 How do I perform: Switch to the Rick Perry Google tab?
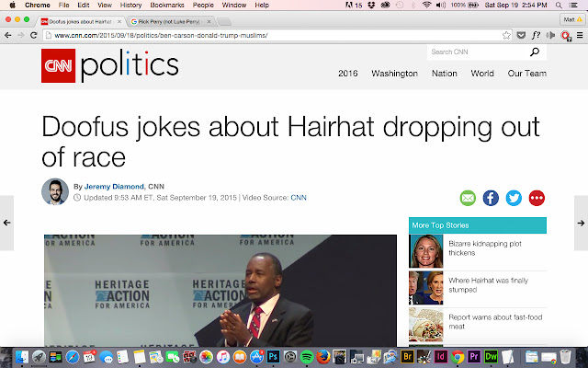coord(171,21)
